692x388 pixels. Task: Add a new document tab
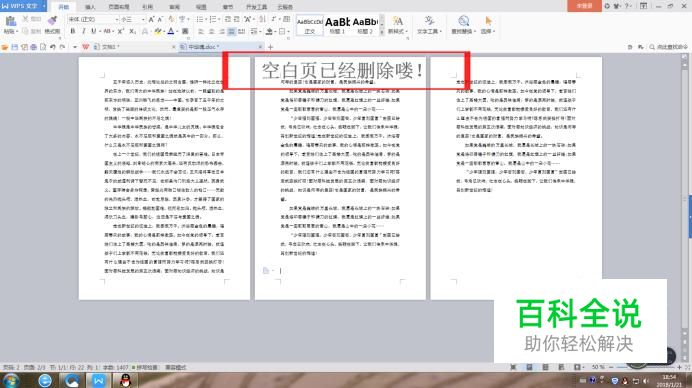coord(270,47)
